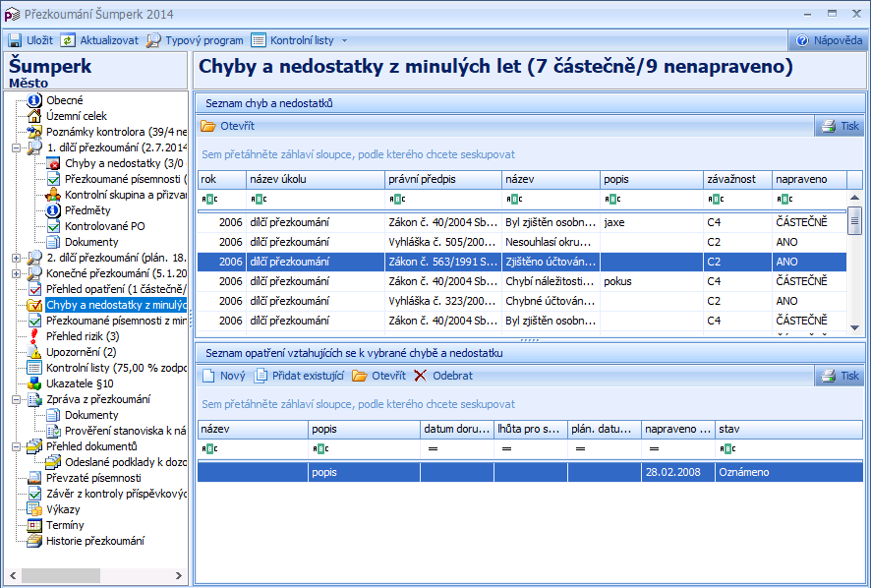Click the Výkazy icon
Viewport: 871px width, 588px height.
click(34, 509)
